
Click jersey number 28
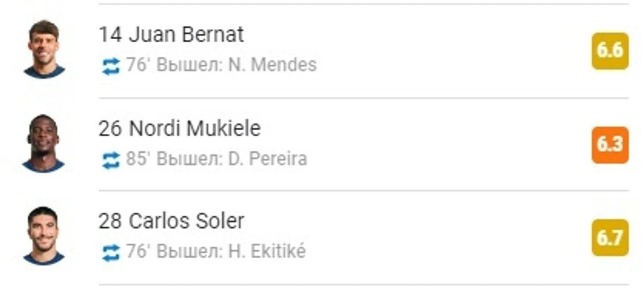click(x=110, y=221)
